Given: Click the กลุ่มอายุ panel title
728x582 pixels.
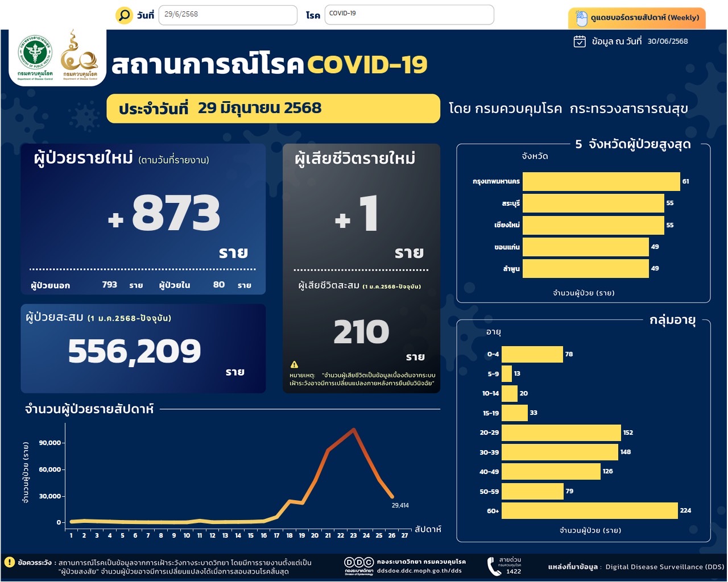Looking at the screenshot, I should click(x=673, y=320).
